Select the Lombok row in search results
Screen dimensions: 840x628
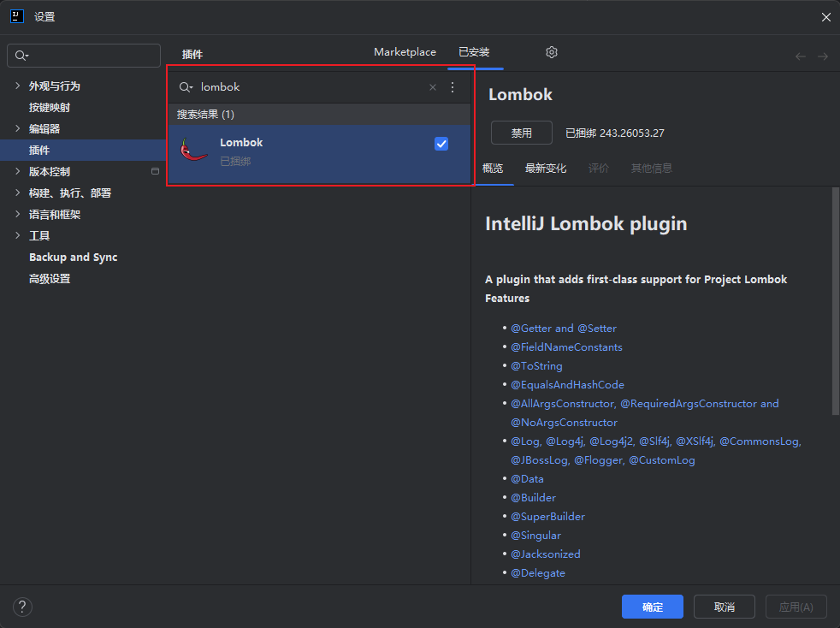point(319,154)
